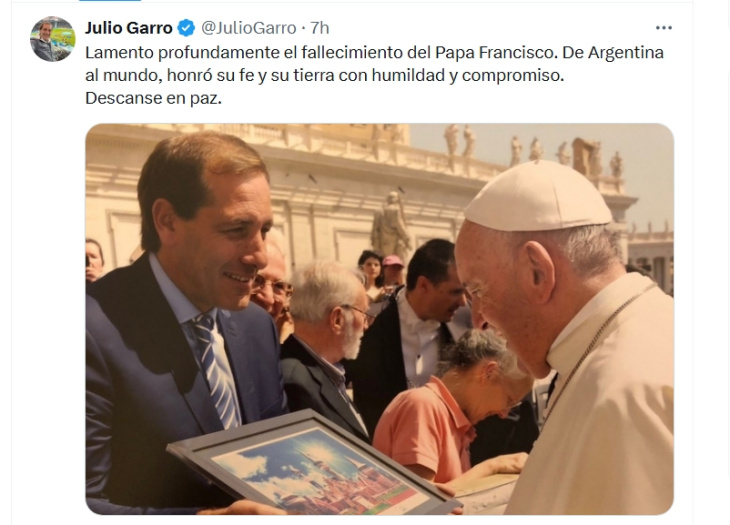Click the phrase 'De Argentina' in the tweet
The width and height of the screenshot is (730, 525).
click(x=613, y=52)
